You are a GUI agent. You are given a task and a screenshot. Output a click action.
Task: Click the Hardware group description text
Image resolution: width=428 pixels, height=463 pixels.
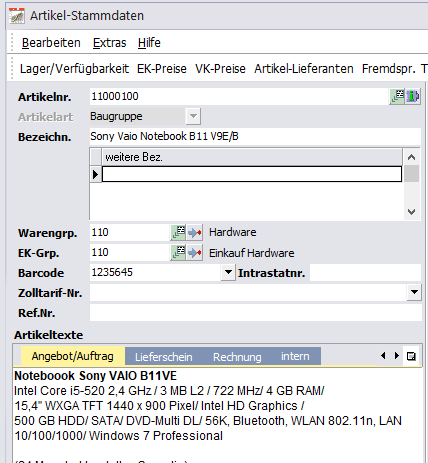(233, 232)
